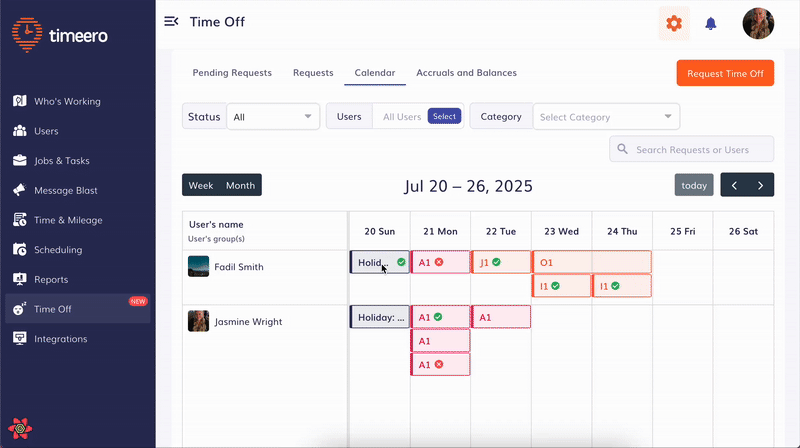Viewport: 800px width, 448px height.
Task: Jump to today on the calendar
Action: click(694, 185)
